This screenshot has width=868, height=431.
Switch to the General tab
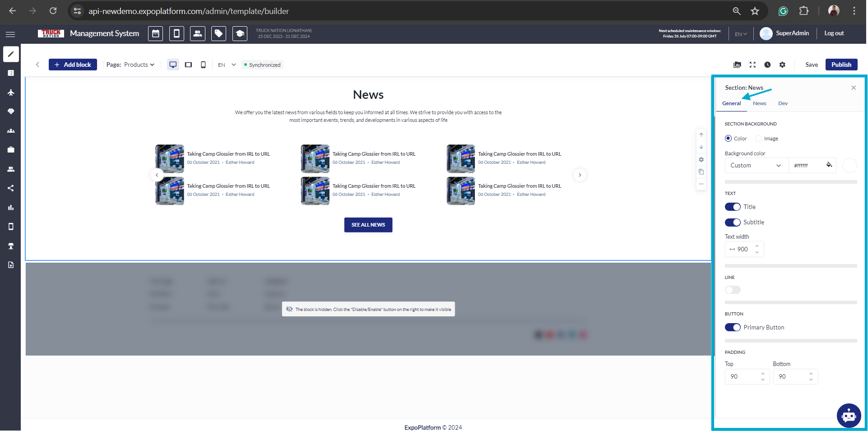click(x=731, y=103)
